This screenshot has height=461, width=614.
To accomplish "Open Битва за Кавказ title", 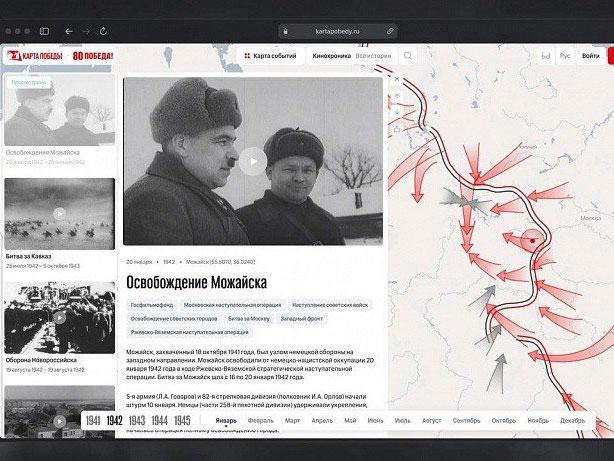I will (x=28, y=256).
